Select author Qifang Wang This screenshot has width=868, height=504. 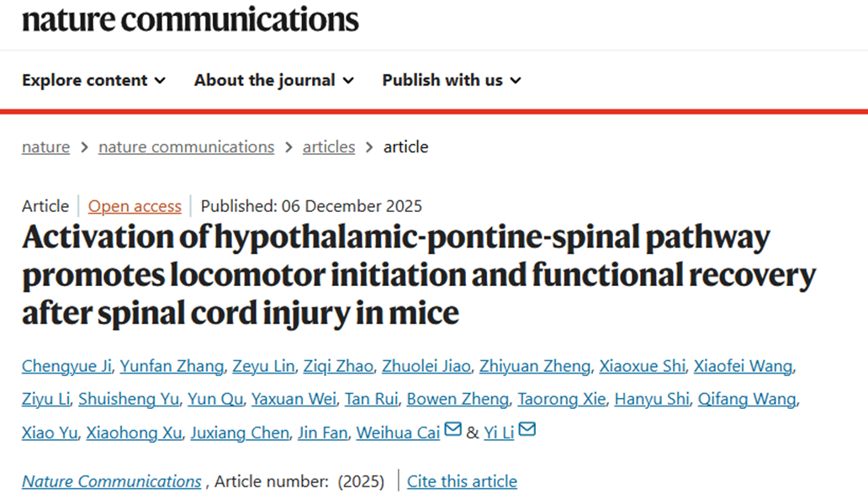pos(747,399)
